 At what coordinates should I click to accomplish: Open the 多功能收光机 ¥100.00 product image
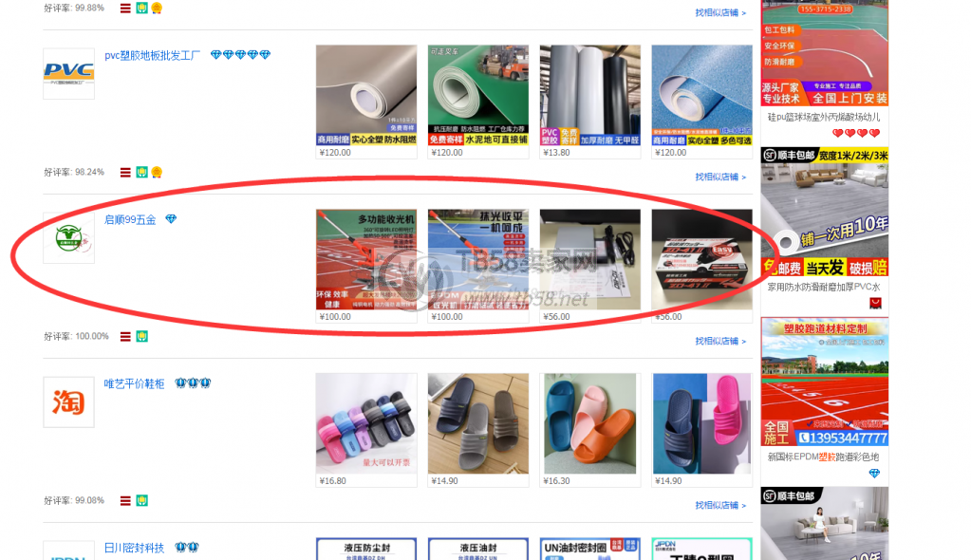pyautogui.click(x=366, y=259)
